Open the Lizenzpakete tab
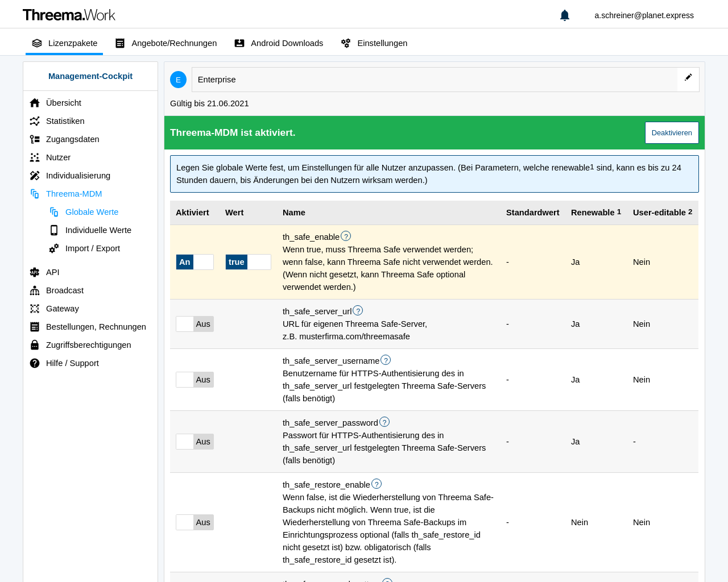728x582 pixels. [x=64, y=43]
